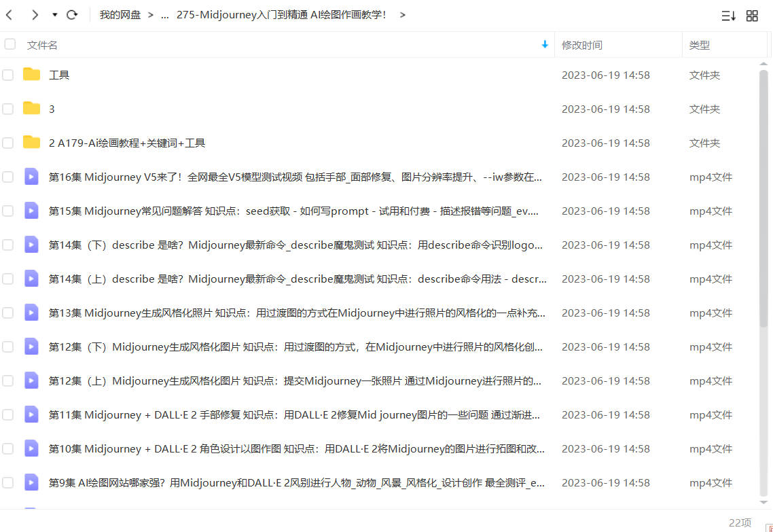Sort by the 文件名 column header
Image resolution: width=773 pixels, height=532 pixels.
(x=42, y=46)
